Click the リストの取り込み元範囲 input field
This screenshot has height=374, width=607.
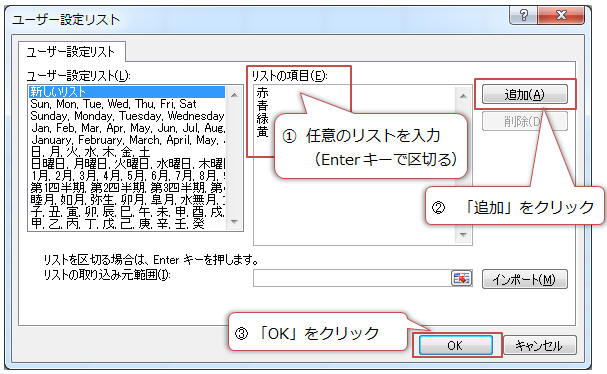click(352, 278)
